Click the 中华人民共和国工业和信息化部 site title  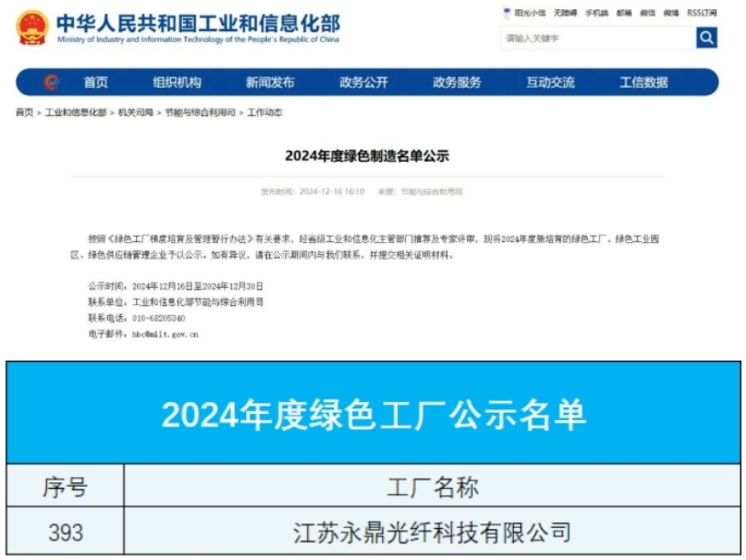(x=198, y=23)
